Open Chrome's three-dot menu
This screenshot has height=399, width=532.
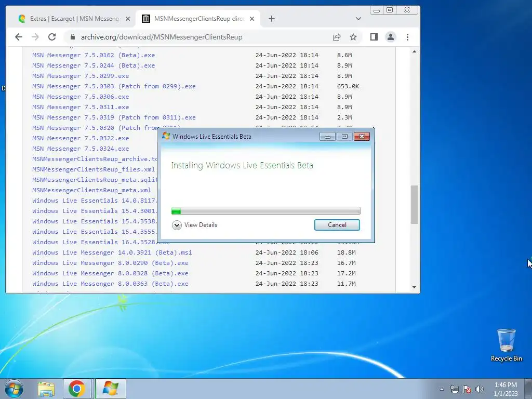(407, 37)
